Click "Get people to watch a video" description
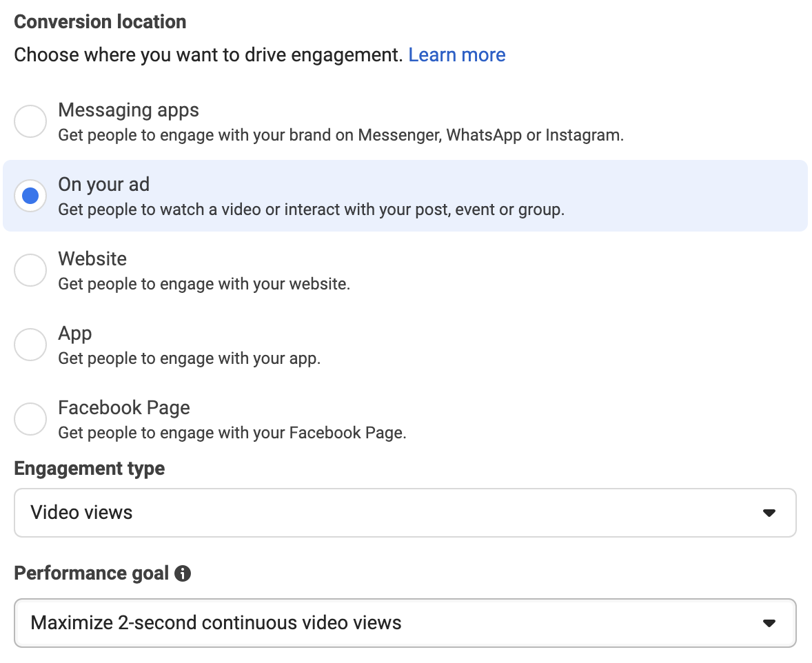812x663 pixels. (x=312, y=210)
